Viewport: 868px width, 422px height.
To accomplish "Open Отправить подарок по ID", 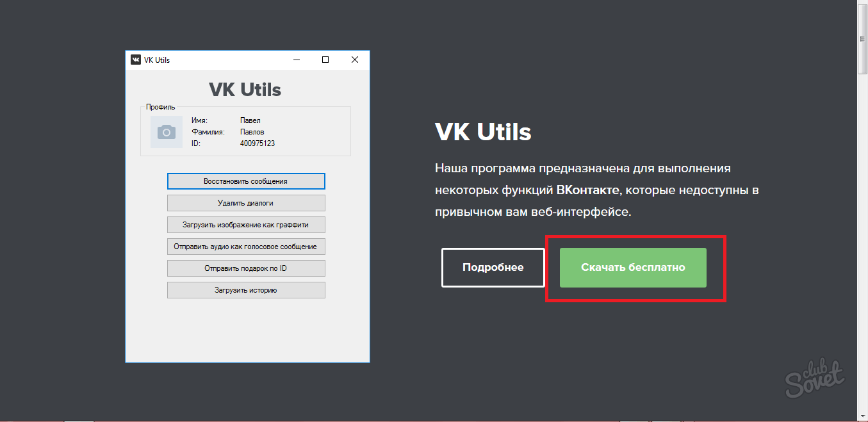I will click(x=246, y=268).
